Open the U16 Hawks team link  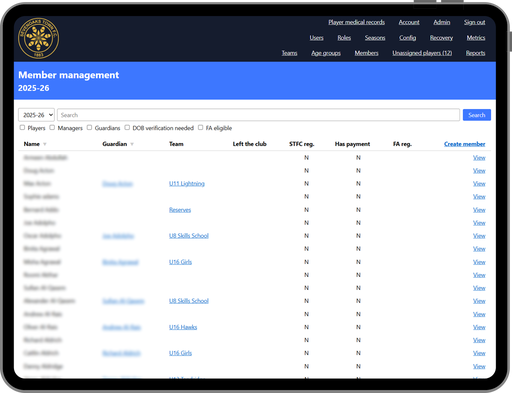pyautogui.click(x=183, y=327)
